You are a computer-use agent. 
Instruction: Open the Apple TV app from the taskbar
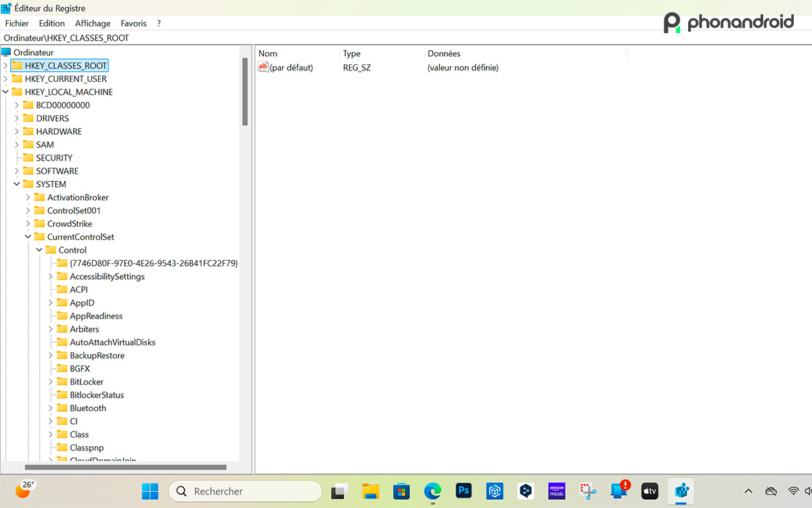pos(650,490)
